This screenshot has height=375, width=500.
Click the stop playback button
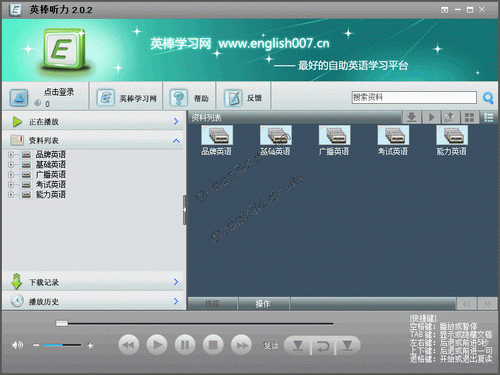213,345
